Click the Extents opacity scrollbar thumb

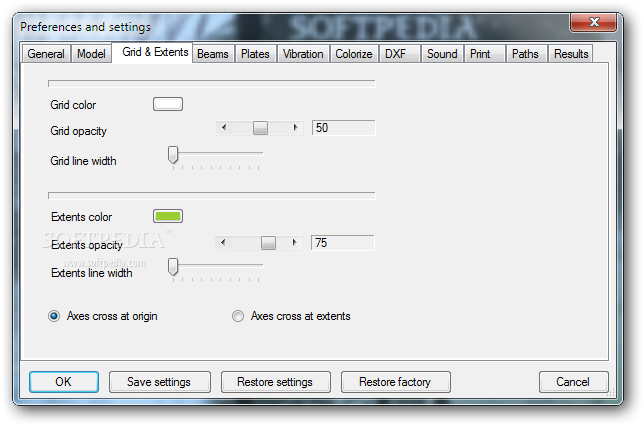(268, 243)
